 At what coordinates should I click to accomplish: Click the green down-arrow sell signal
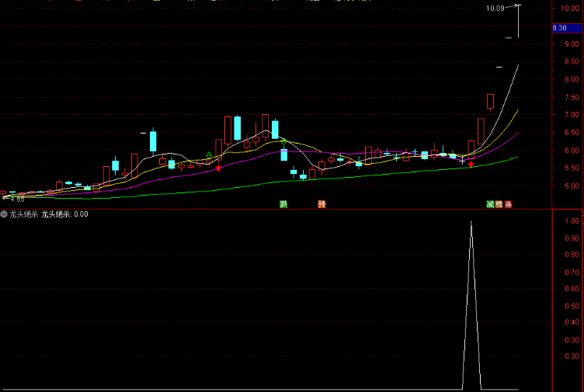[x=209, y=155]
